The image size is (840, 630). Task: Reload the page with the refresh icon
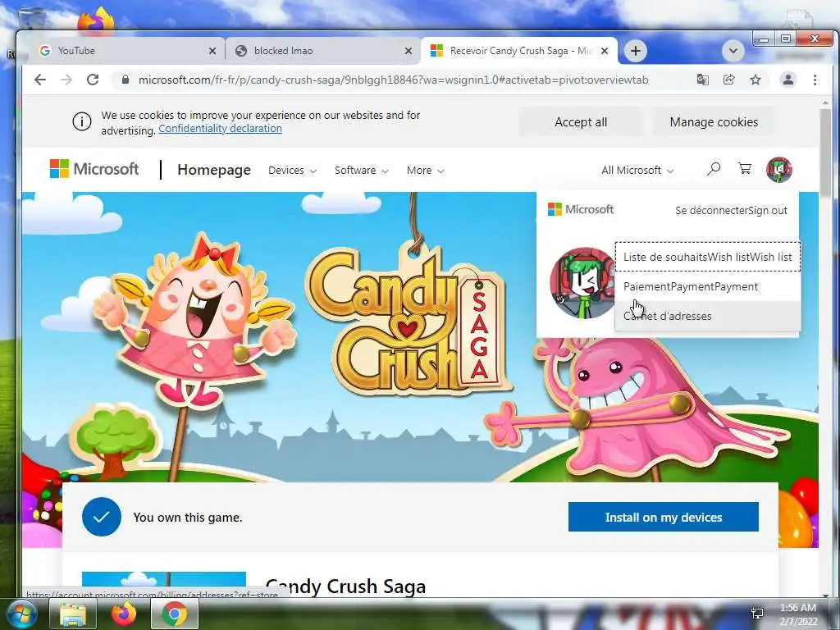93,80
